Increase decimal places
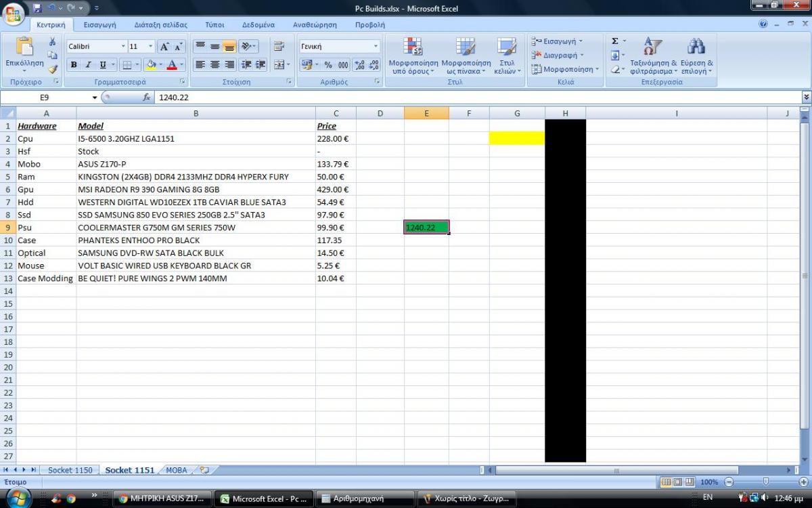 coord(359,65)
